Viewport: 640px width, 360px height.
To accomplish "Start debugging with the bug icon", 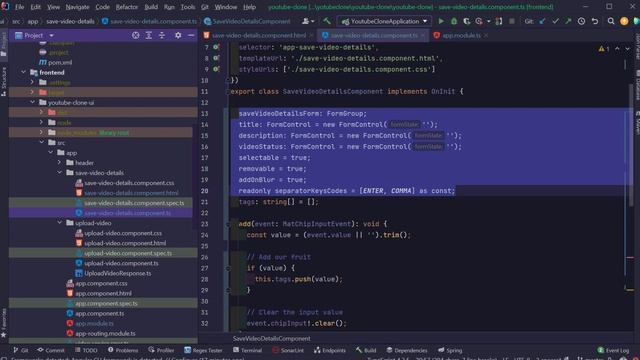I will point(454,21).
